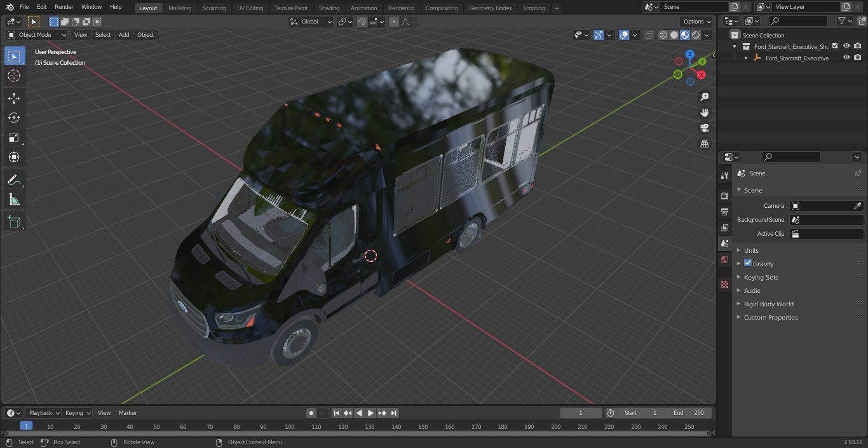Pin the Scene properties panel

[857, 173]
